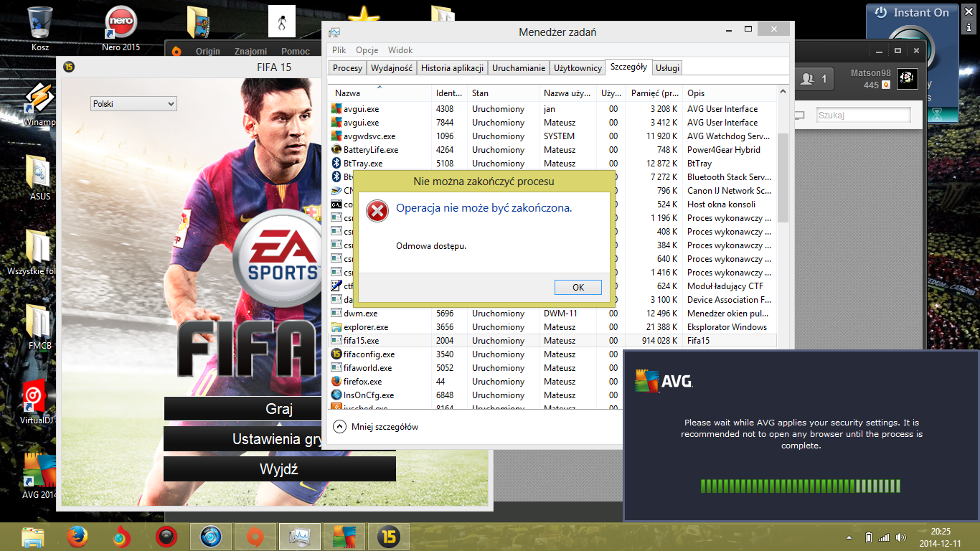This screenshot has width=980, height=551.
Task: Check the battery status tray icon
Action: (869, 537)
